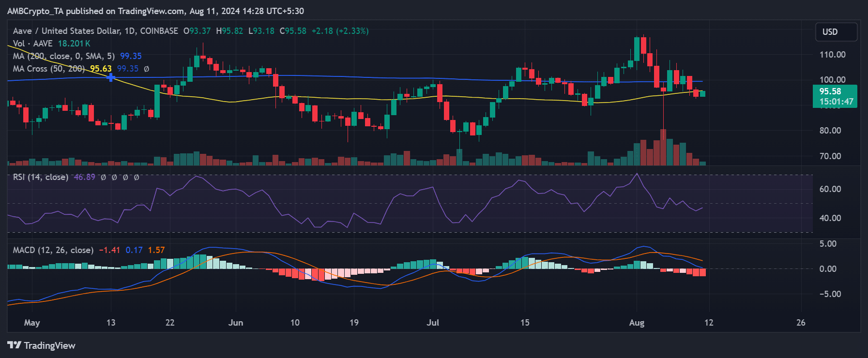Click the MACD 5.00 axis label
868x358 pixels.
[x=828, y=244]
